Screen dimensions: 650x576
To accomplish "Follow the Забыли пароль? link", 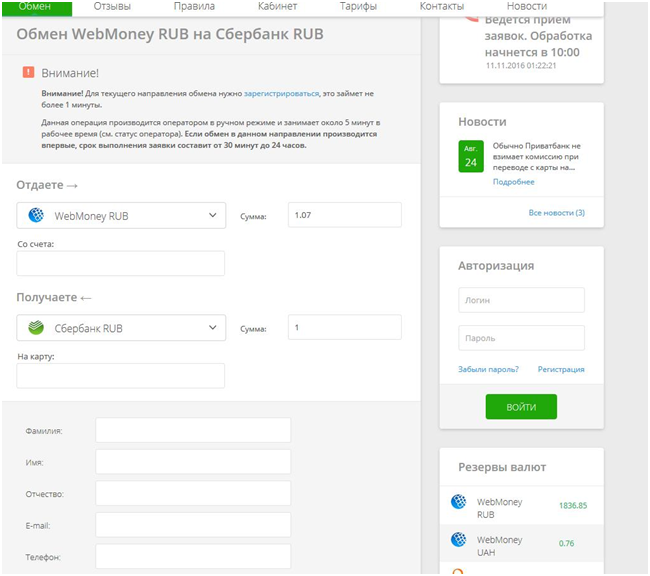I will click(x=488, y=369).
